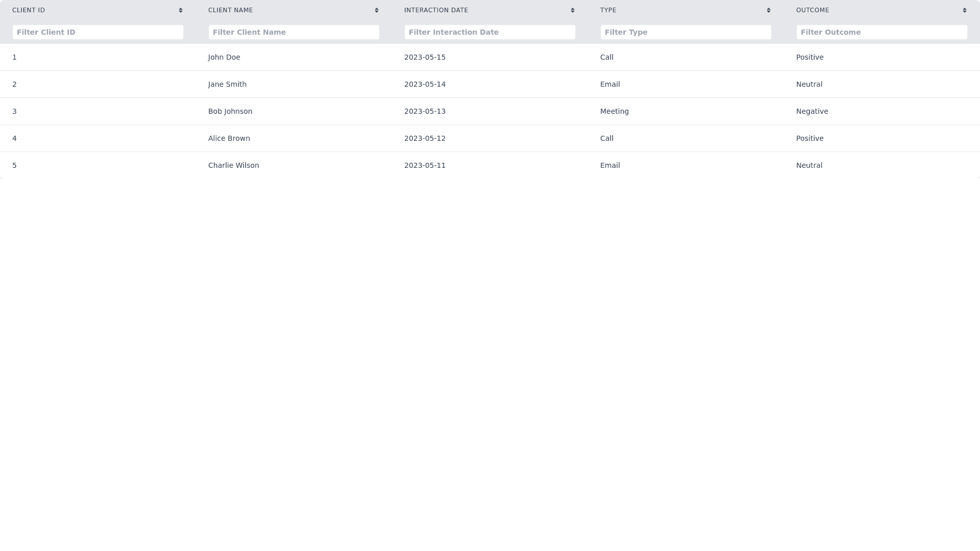
Task: Select the Jane Smith row name
Action: point(227,84)
